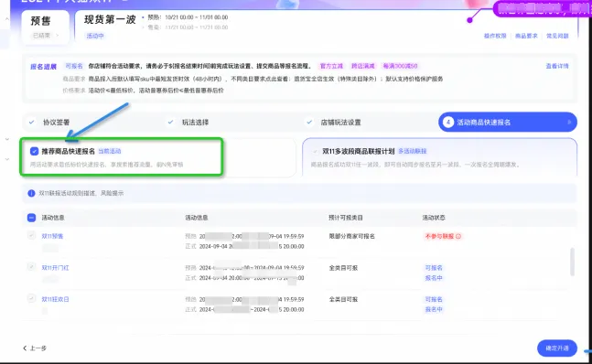Click the 当前活动 tag
Viewport: 592px width, 364px height.
tap(110, 151)
